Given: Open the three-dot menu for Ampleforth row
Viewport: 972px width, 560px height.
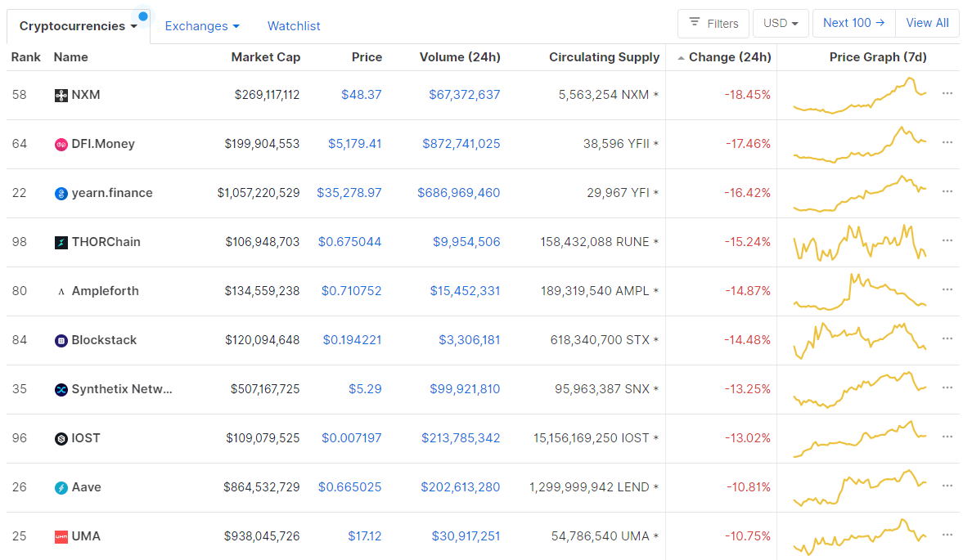Looking at the screenshot, I should point(947,289).
